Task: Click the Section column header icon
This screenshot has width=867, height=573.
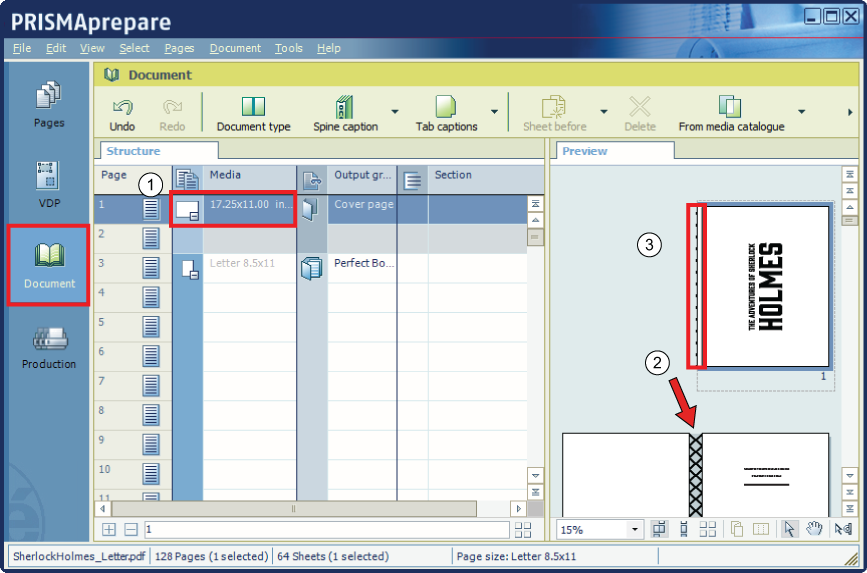Action: click(412, 180)
